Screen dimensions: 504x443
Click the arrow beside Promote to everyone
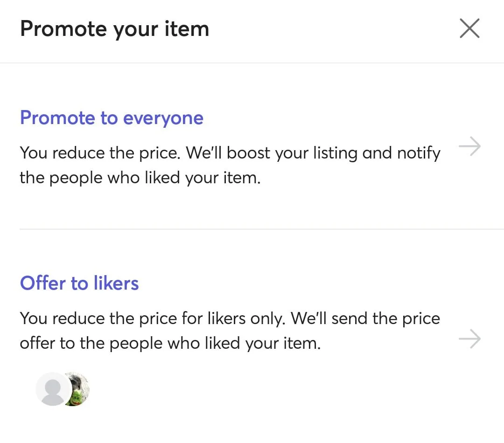point(469,147)
